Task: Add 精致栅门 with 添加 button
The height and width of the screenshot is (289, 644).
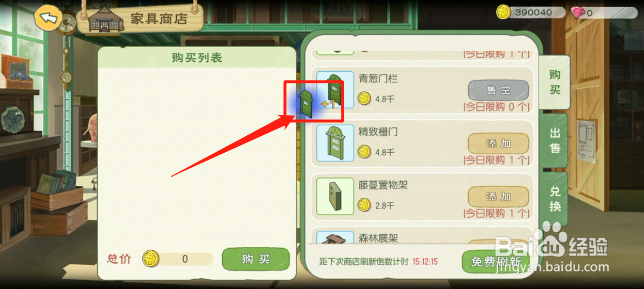Action: tap(498, 144)
